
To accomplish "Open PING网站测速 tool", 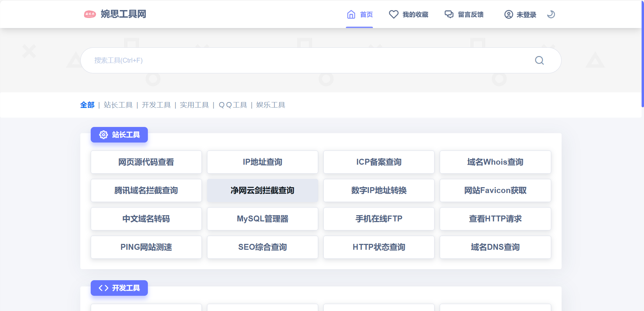I will pyautogui.click(x=146, y=247).
